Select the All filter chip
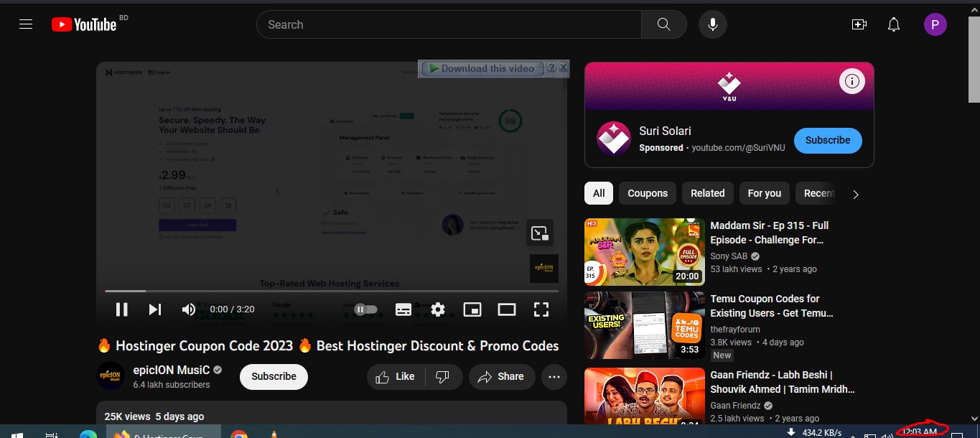Viewport: 980px width, 438px height. click(599, 193)
